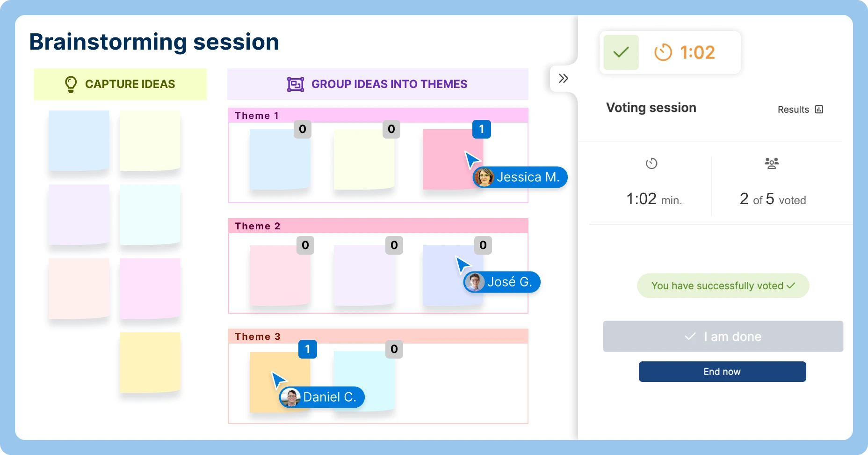
Task: Click the "End now" button
Action: pyautogui.click(x=722, y=372)
